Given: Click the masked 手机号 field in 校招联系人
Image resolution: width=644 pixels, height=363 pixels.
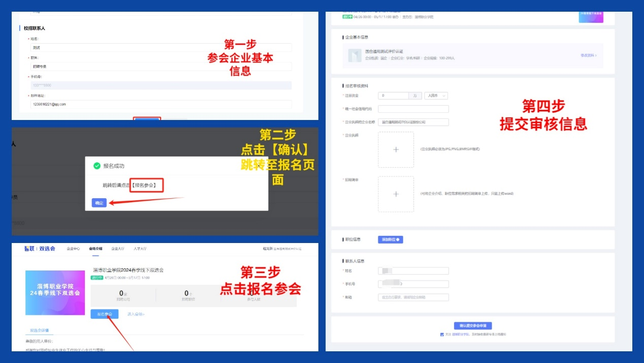Looking at the screenshot, I should click(x=161, y=85).
